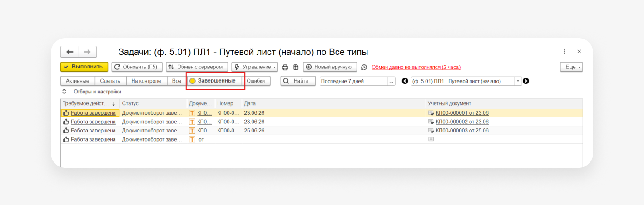Select the Сделать tab
This screenshot has width=644, height=205.
[110, 81]
